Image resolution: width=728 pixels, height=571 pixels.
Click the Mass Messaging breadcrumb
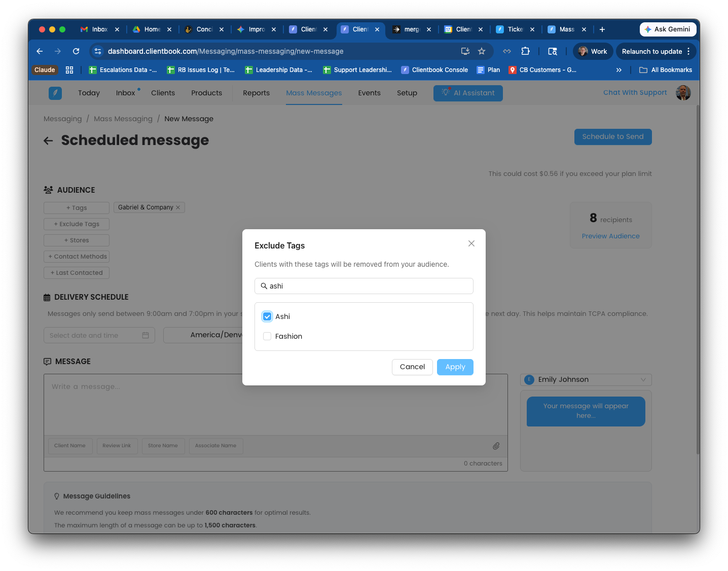[x=123, y=119]
